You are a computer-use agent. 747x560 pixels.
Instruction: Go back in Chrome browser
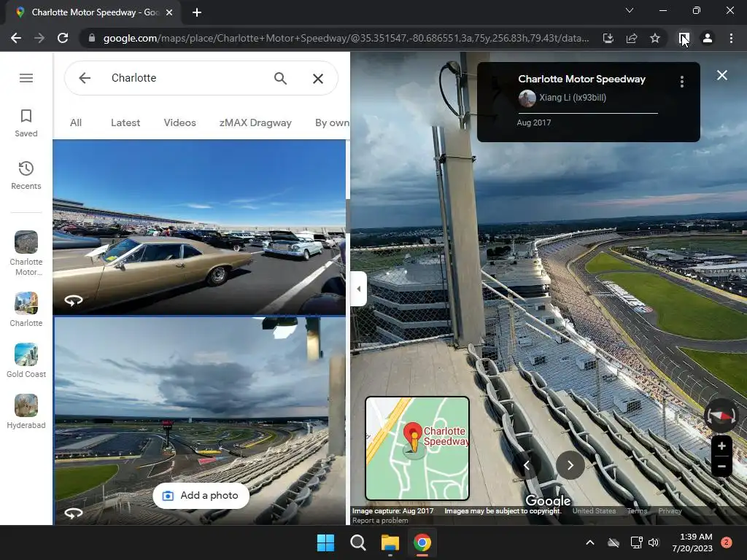16,38
